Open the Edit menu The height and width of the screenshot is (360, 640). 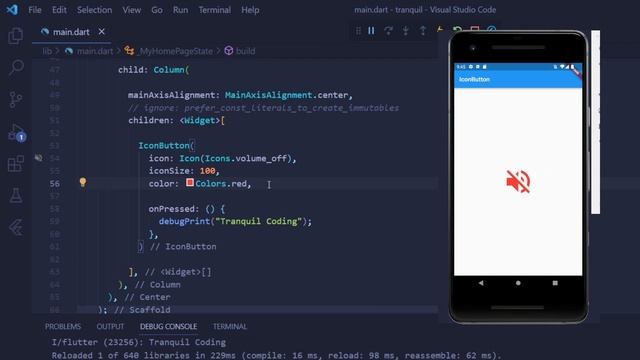pyautogui.click(x=59, y=10)
